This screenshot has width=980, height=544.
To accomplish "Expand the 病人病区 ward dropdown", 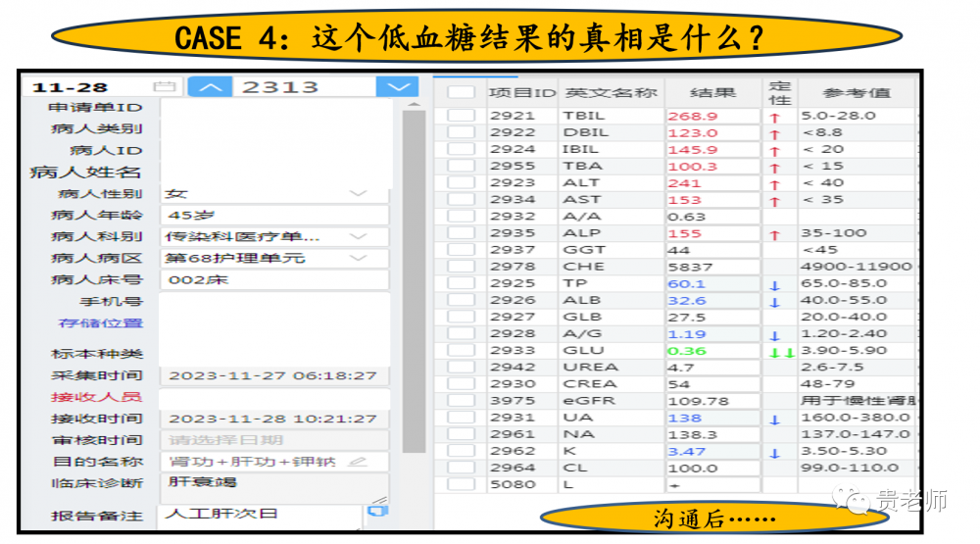I will pos(358,259).
